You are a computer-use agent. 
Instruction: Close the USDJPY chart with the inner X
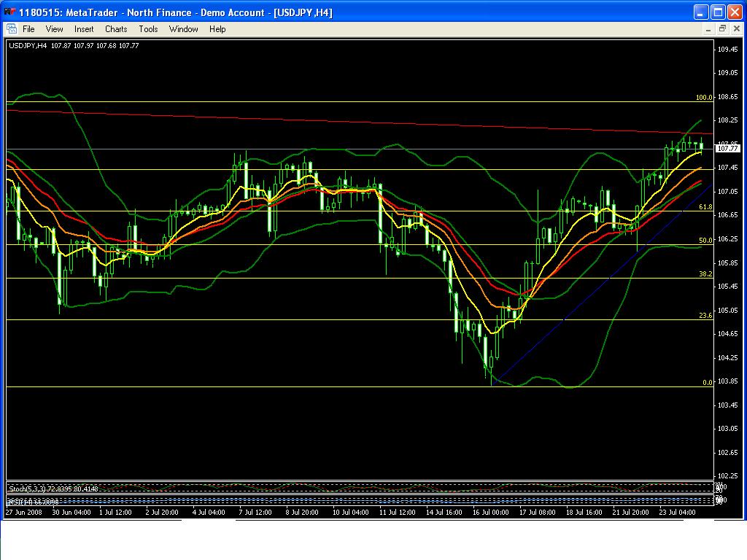click(x=735, y=29)
